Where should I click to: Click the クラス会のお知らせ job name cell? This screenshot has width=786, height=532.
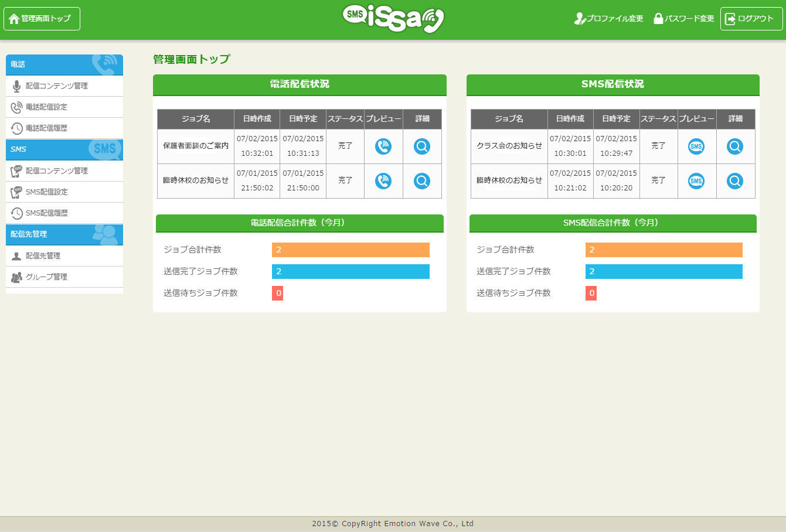coord(509,146)
